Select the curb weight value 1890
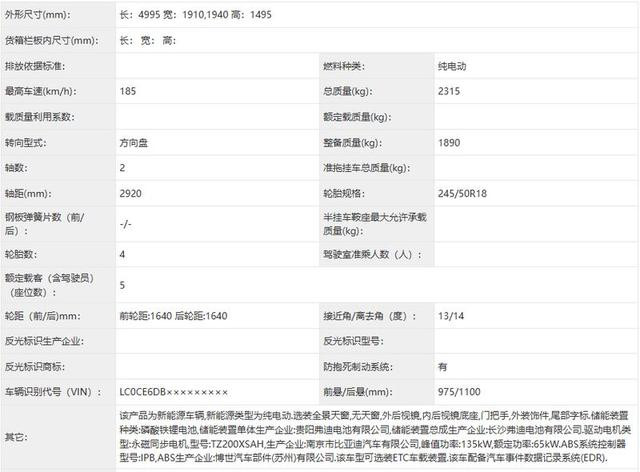The height and width of the screenshot is (472, 640). pyautogui.click(x=449, y=142)
